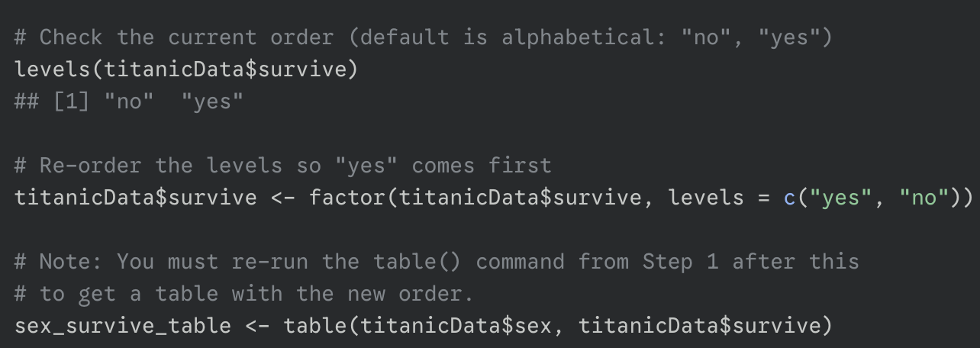The width and height of the screenshot is (980, 348).
Task: Click "Step 1" in the Note comment
Action: (x=680, y=262)
